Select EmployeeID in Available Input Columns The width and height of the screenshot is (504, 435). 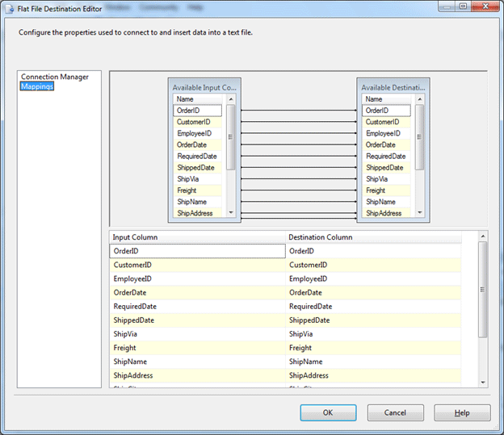pyautogui.click(x=197, y=133)
